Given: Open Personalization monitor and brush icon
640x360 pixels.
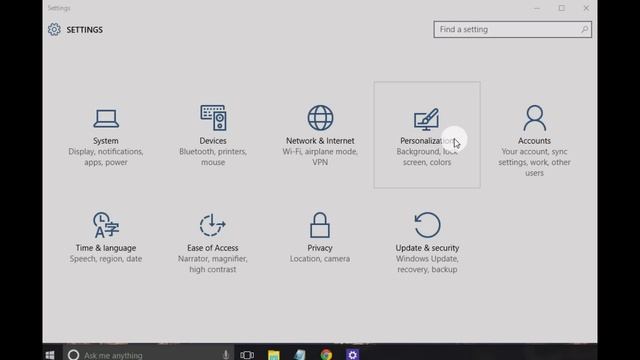Looking at the screenshot, I should click(x=427, y=119).
